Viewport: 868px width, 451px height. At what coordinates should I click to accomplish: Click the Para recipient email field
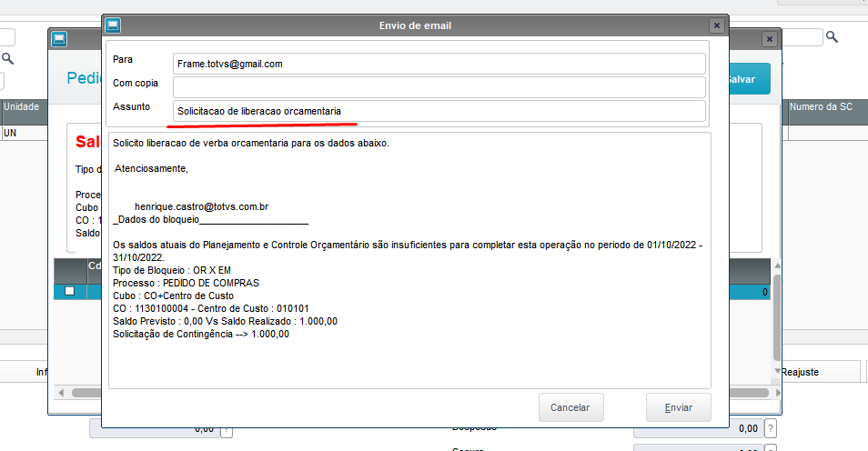tap(439, 64)
